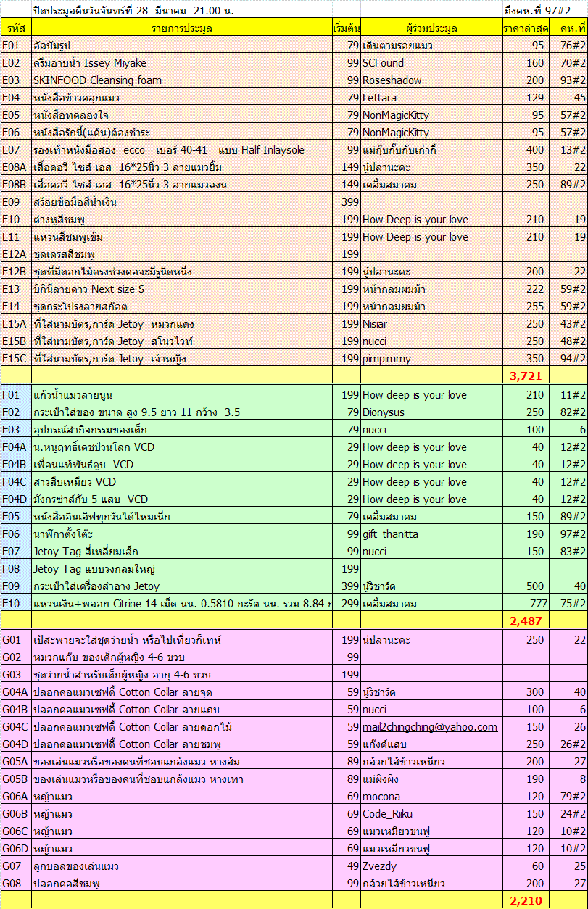This screenshot has width=588, height=909.
Task: Select the red subtotal 2,487 cell
Action: point(526,620)
